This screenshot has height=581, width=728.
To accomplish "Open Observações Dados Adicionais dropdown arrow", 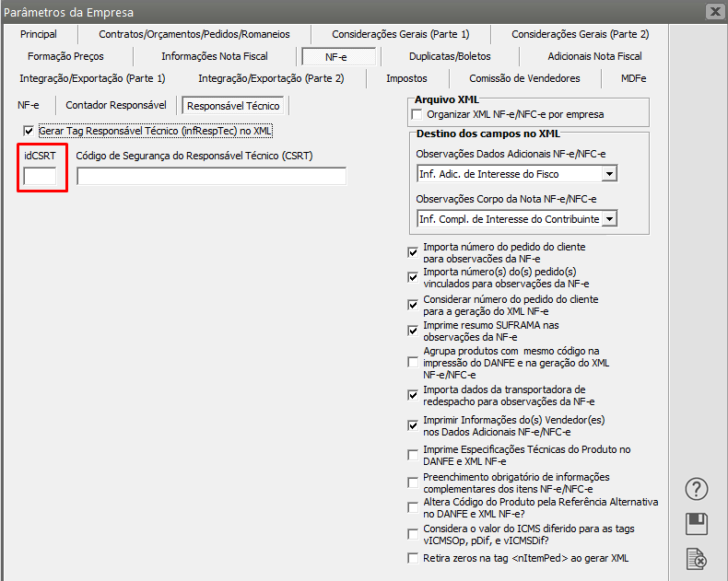I will [x=609, y=174].
